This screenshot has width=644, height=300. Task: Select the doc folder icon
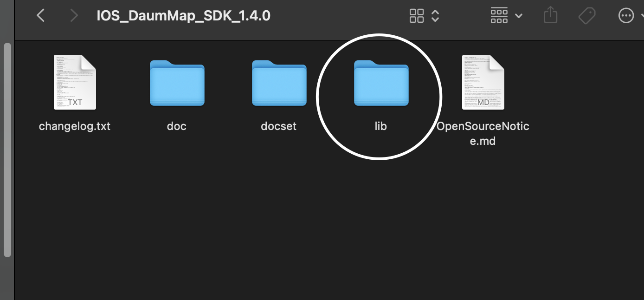point(177,83)
